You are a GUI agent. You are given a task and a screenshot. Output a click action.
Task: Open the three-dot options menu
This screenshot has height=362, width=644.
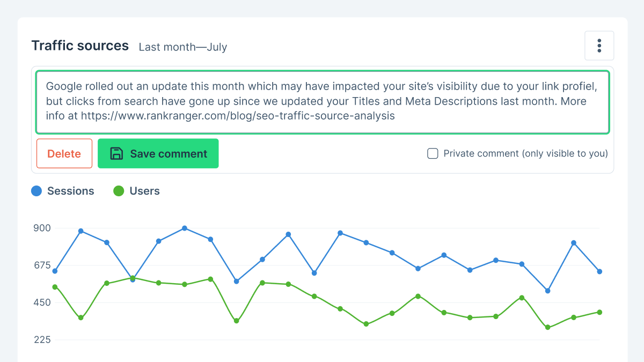coord(599,46)
